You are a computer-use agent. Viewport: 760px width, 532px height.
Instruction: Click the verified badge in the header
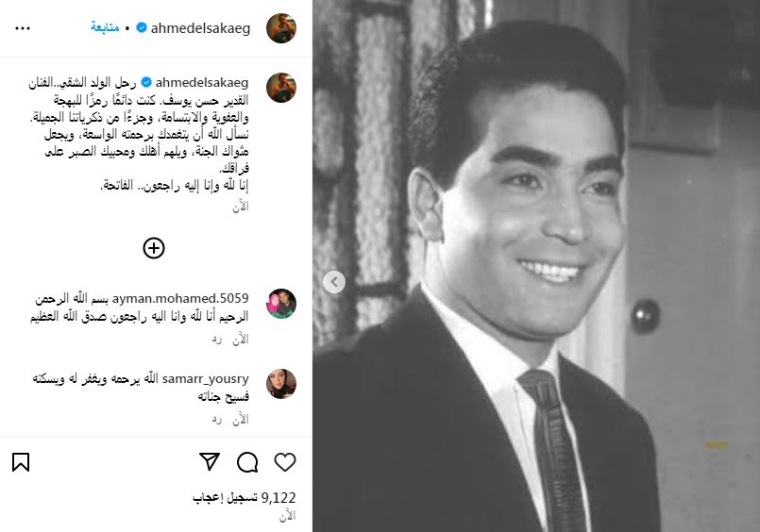142,28
